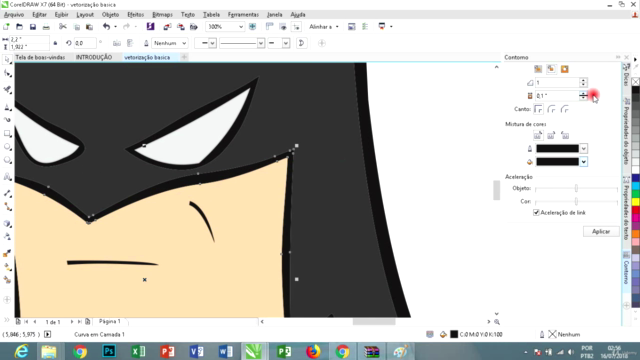Adjust the Cor acceleration slider
The image size is (640, 360).
tap(576, 202)
